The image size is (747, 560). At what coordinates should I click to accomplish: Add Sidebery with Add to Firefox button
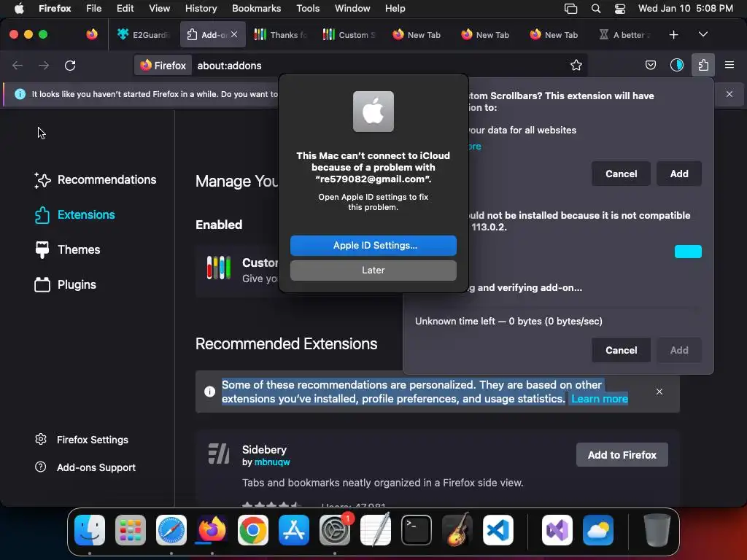click(622, 455)
